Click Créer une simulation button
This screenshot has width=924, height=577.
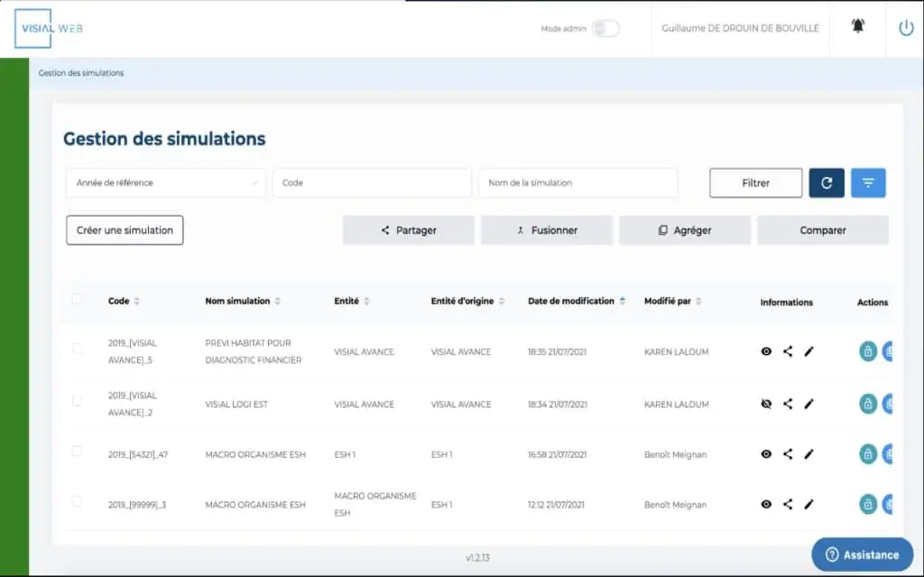click(125, 230)
